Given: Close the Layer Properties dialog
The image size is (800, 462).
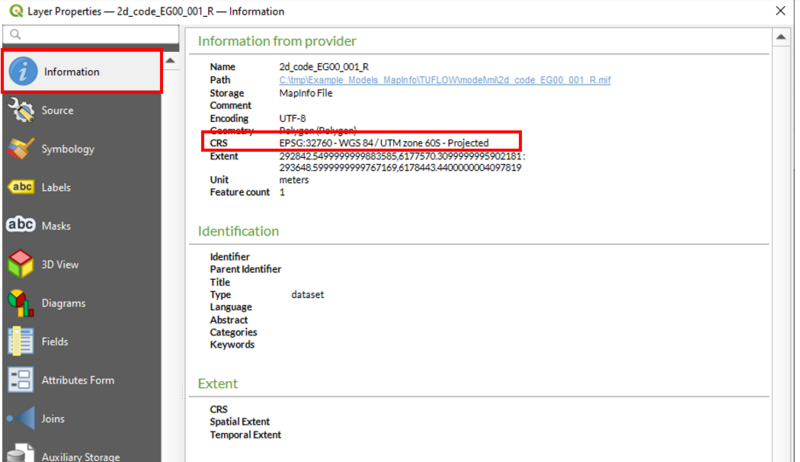Looking at the screenshot, I should click(780, 11).
